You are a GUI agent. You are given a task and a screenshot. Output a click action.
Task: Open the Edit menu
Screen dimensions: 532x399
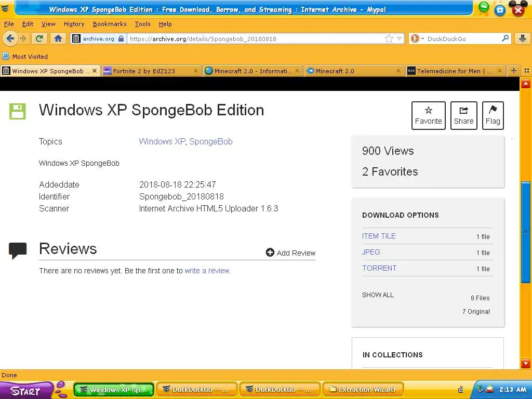tap(28, 24)
